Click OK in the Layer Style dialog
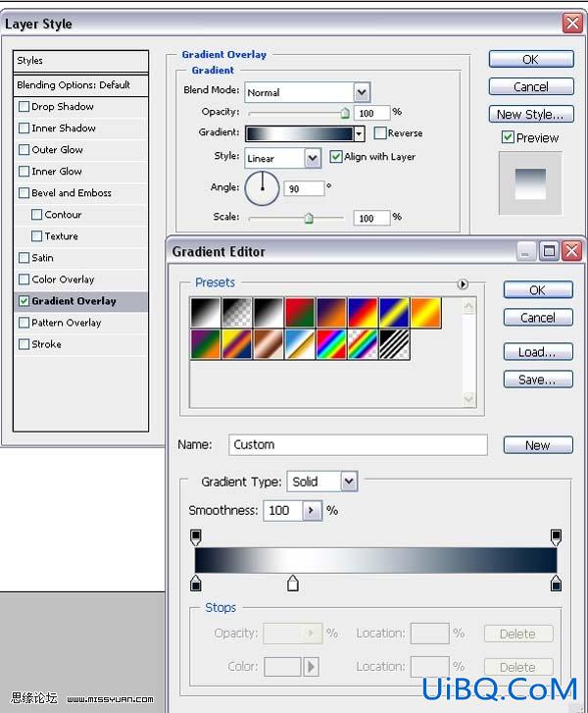The height and width of the screenshot is (713, 588). point(531,60)
